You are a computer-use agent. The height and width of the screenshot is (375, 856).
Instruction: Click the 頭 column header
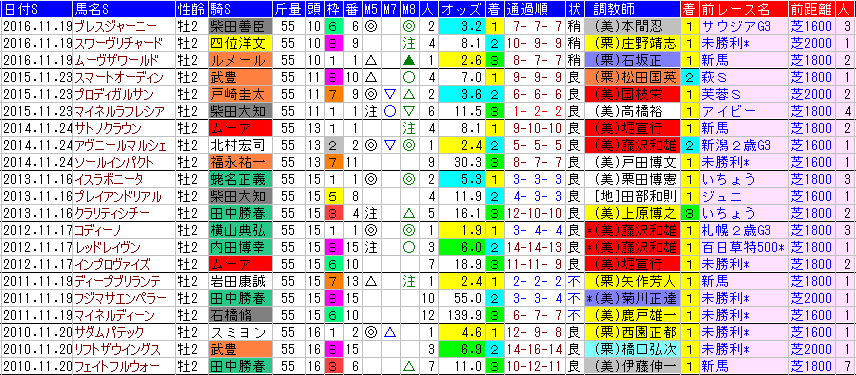pyautogui.click(x=313, y=9)
